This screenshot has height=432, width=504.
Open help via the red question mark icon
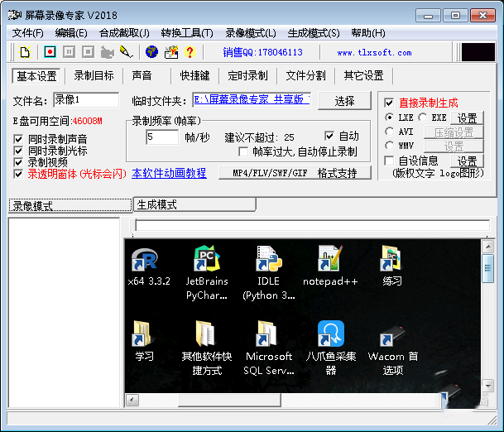[190, 52]
